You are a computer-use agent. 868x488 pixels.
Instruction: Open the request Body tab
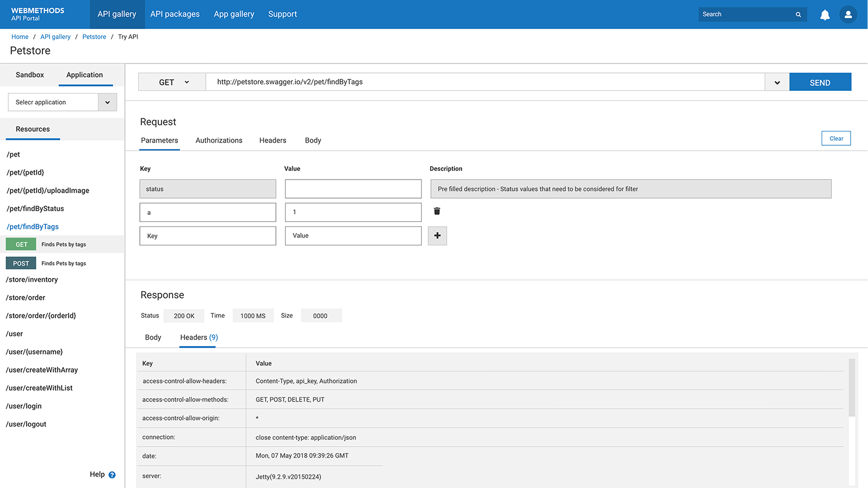click(x=313, y=140)
